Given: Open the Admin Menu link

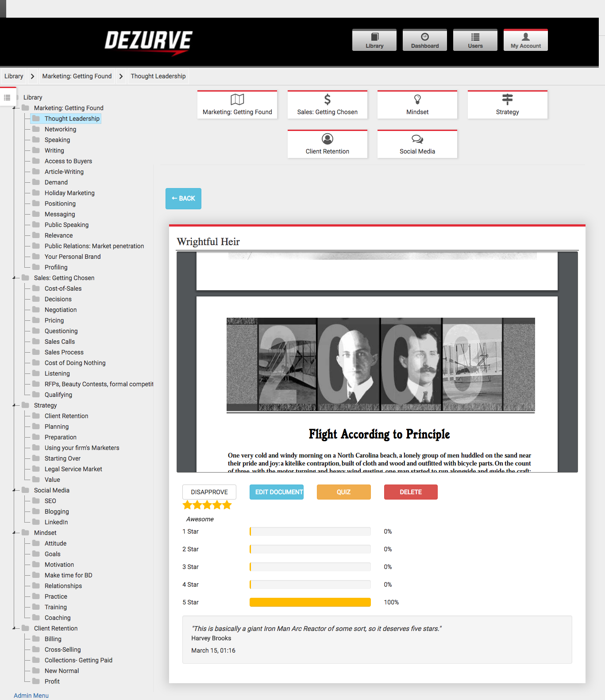Looking at the screenshot, I should [31, 696].
